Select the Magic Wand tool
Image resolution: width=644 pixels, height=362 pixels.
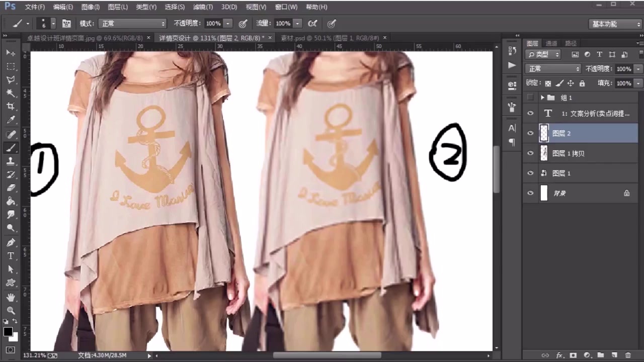[11, 94]
